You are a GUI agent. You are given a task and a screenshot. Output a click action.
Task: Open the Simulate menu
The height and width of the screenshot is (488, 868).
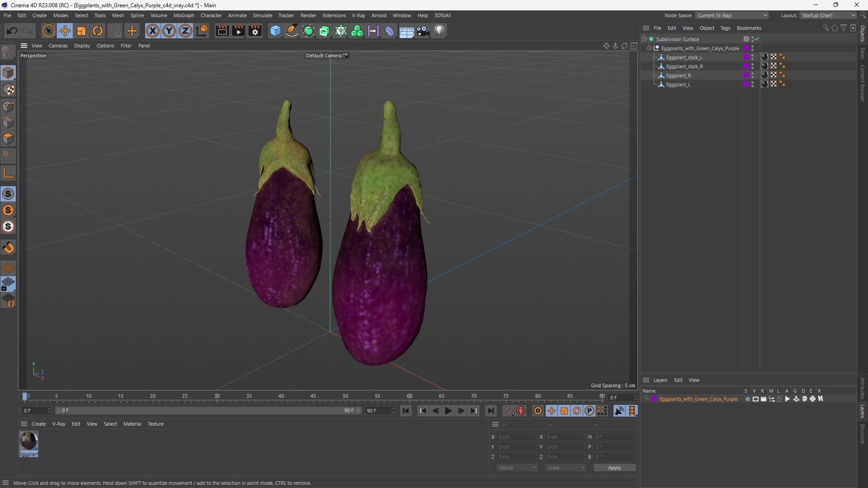[262, 15]
